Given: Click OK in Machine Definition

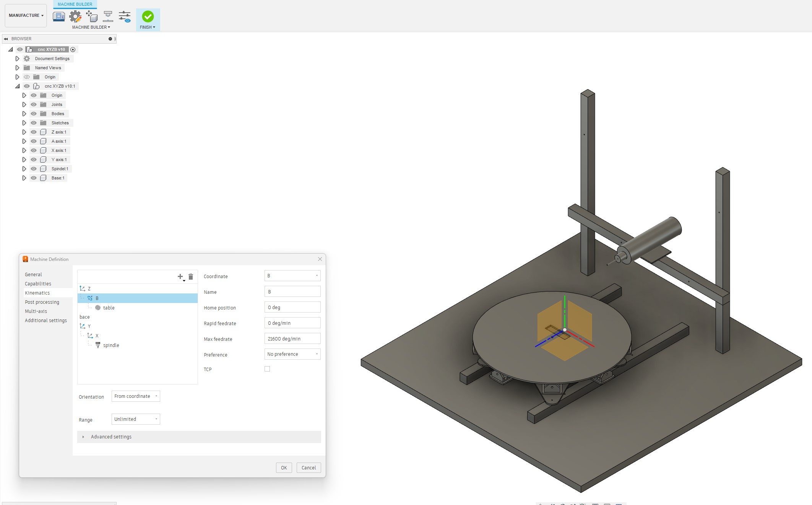Looking at the screenshot, I should pos(284,468).
